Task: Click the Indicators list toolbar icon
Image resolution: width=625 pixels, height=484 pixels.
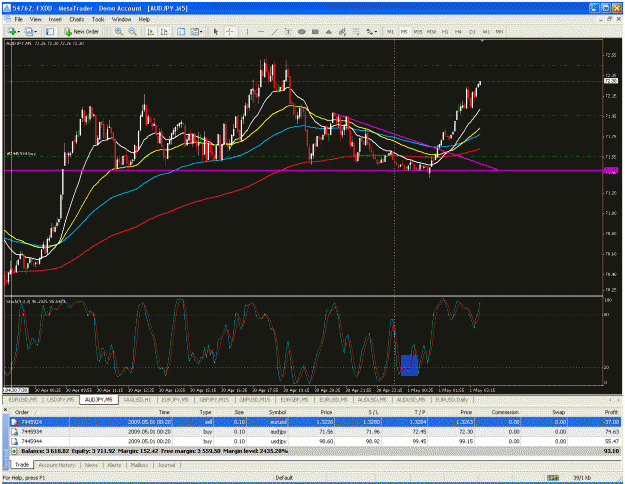Action: click(181, 31)
